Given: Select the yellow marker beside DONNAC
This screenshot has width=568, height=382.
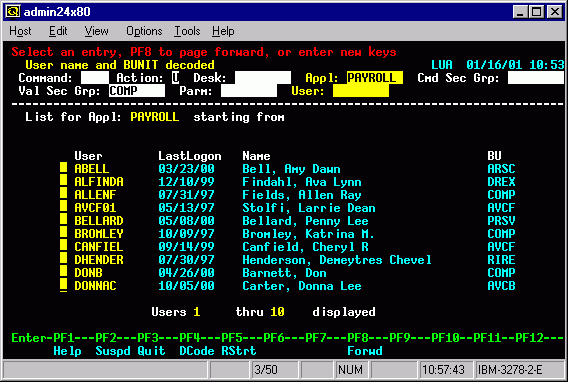Looking at the screenshot, I should point(63,285).
